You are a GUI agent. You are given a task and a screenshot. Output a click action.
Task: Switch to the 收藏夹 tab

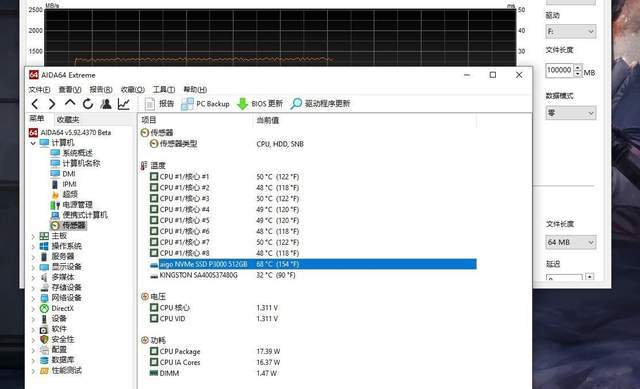coord(68,120)
